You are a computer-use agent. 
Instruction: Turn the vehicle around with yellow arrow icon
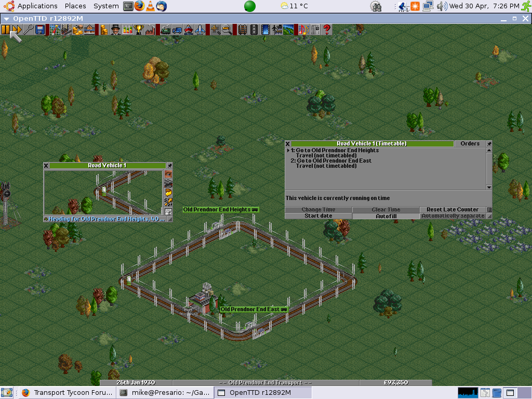168,193
